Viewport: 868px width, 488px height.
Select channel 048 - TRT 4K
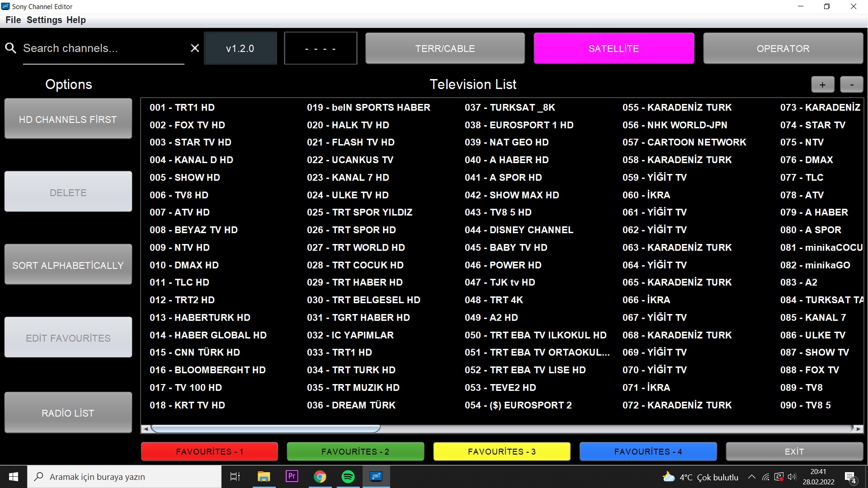point(494,300)
